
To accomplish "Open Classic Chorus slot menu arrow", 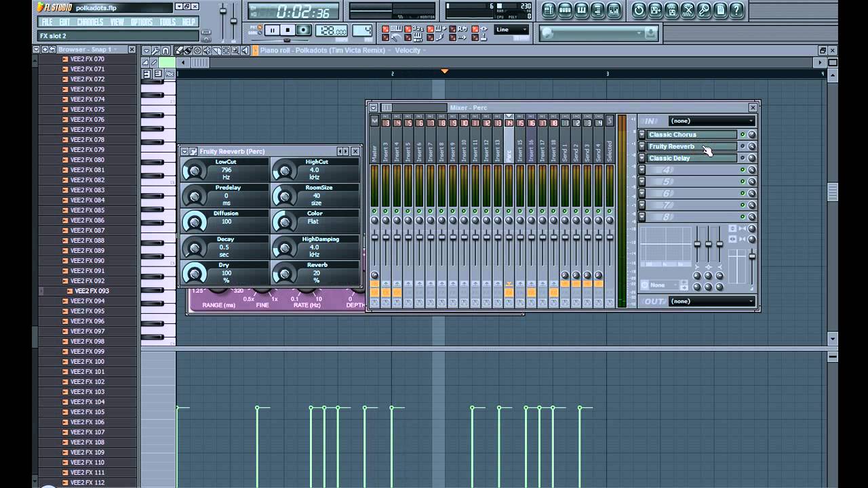I will tap(642, 134).
